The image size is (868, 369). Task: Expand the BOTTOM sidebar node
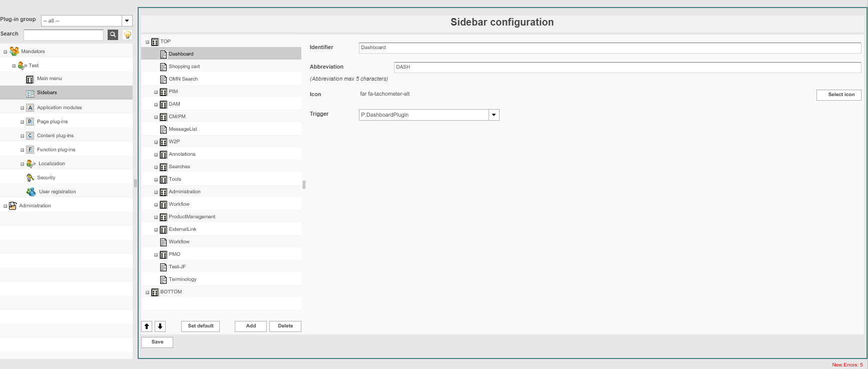coord(148,293)
